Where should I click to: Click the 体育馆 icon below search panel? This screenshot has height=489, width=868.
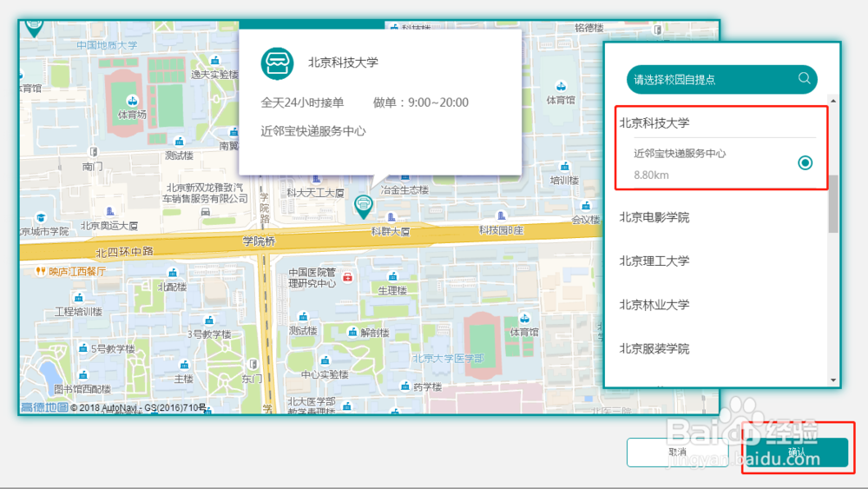pyautogui.click(x=524, y=319)
